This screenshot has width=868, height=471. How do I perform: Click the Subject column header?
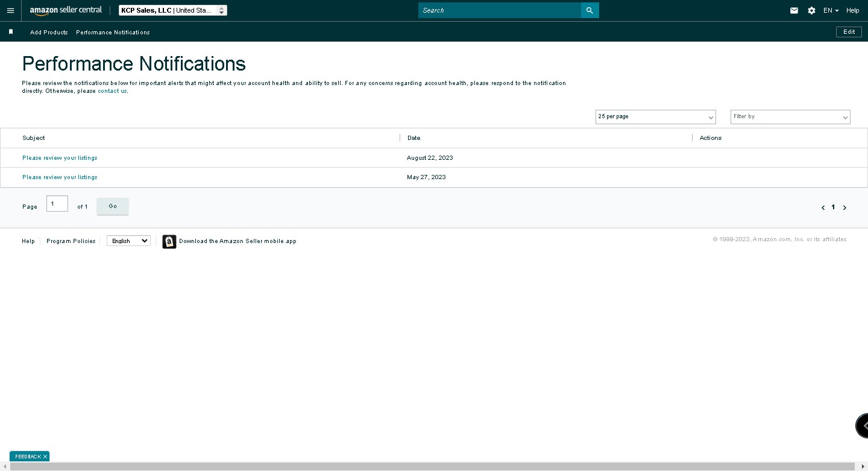point(34,138)
